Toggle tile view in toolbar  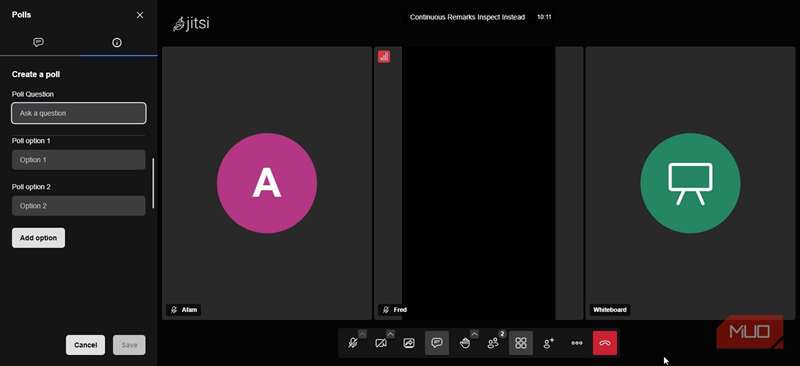click(521, 343)
